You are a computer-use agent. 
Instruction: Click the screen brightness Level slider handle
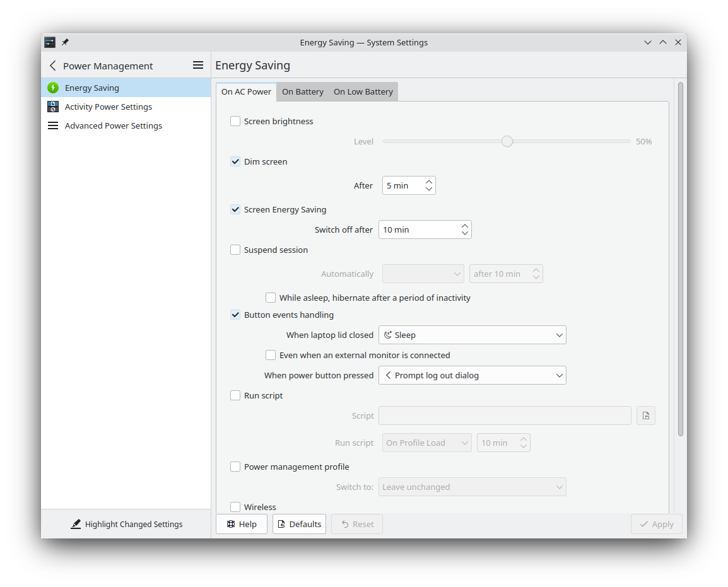point(507,141)
